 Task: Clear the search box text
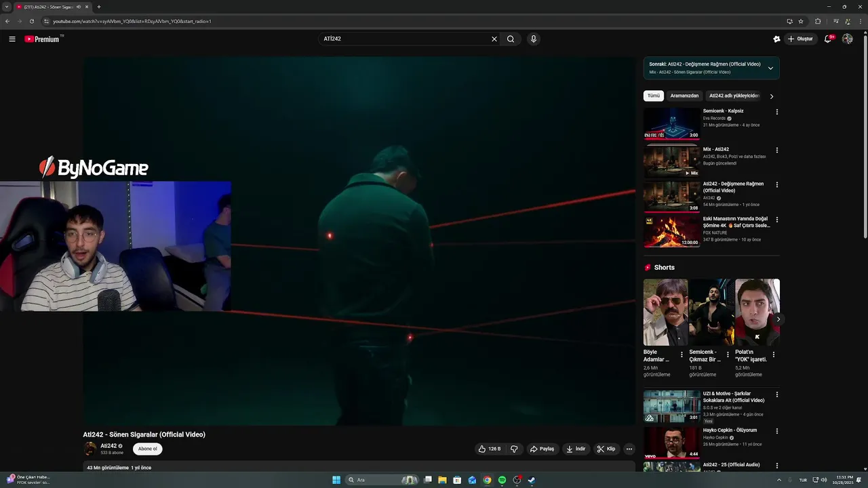(x=494, y=39)
